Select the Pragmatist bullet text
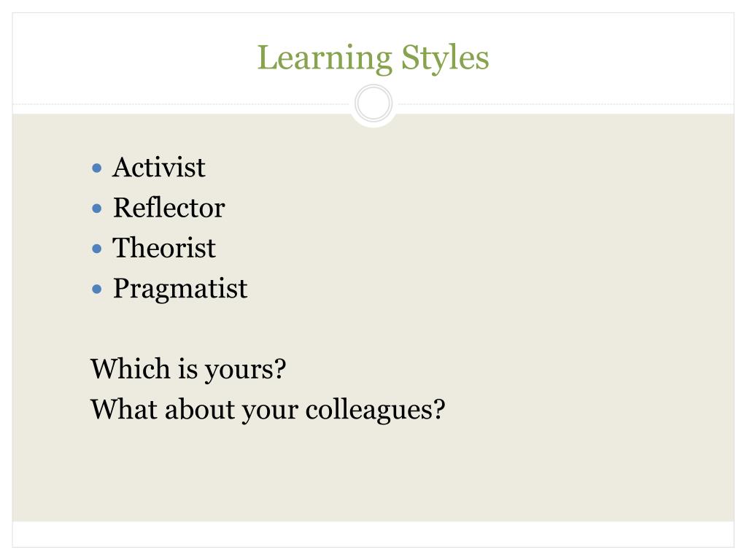747x560 pixels. [180, 289]
